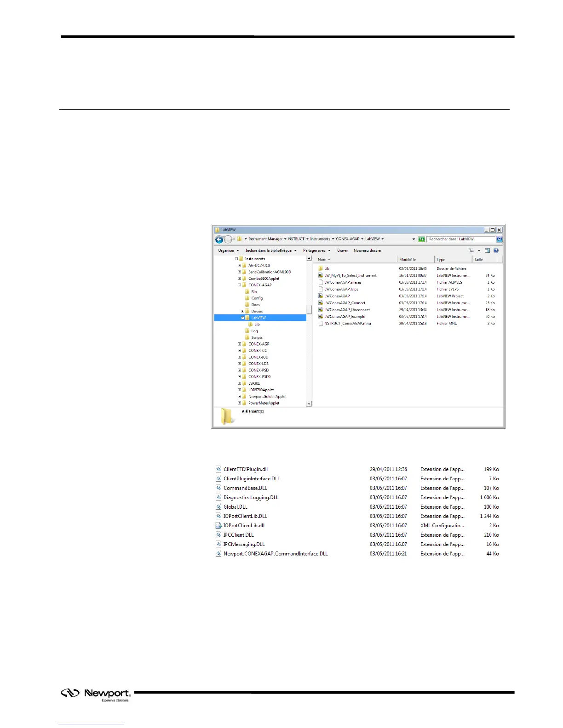Image resolution: width=563 pixels, height=728 pixels.
Task: Click the ClientFTDIPlugin.dll file icon
Action: click(x=219, y=469)
